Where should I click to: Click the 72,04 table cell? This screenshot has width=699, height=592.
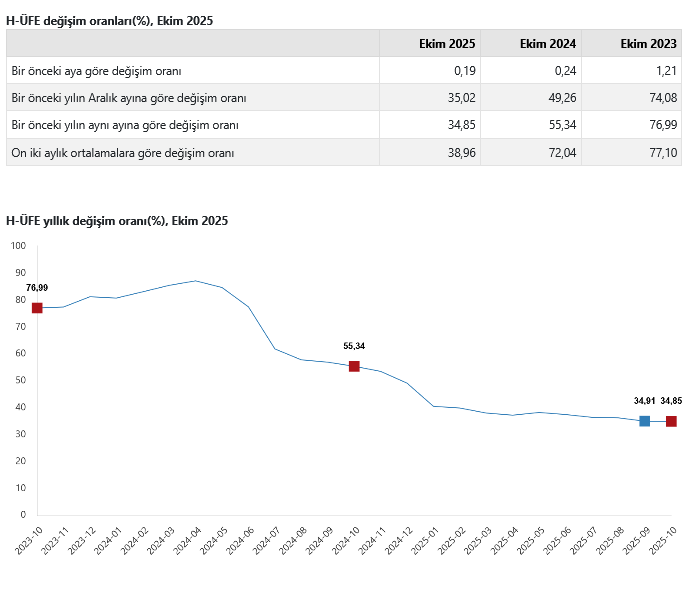(561, 153)
